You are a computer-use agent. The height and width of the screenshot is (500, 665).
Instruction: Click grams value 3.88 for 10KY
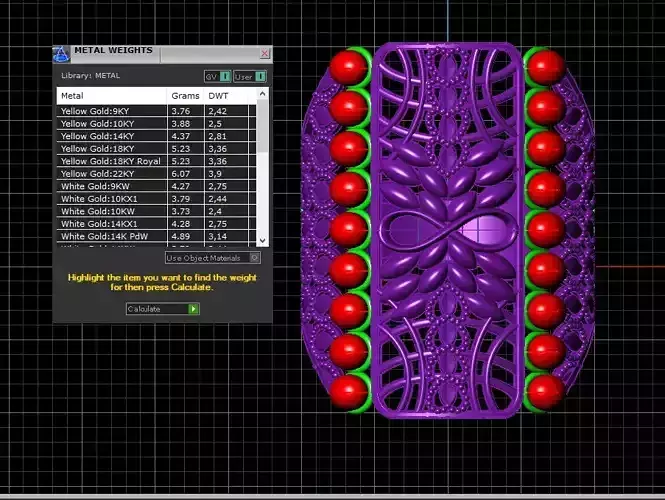click(x=181, y=124)
